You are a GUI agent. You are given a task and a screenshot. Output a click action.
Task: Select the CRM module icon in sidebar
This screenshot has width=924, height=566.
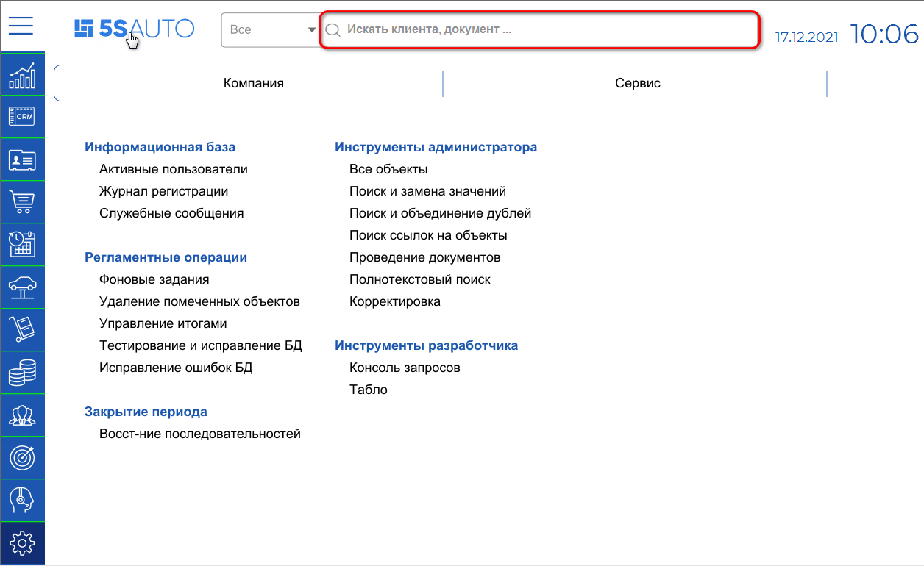click(22, 116)
